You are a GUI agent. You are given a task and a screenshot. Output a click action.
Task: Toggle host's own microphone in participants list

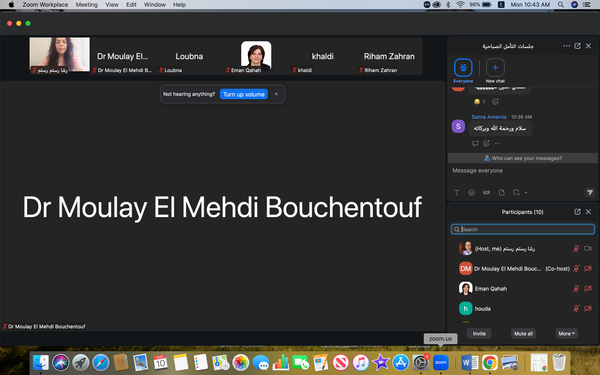coord(576,249)
